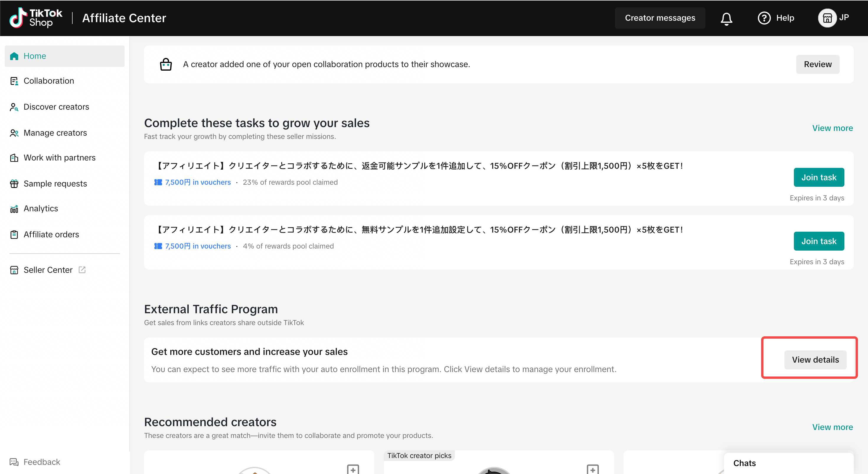Click the Help label in header
The image size is (868, 474).
(785, 18)
